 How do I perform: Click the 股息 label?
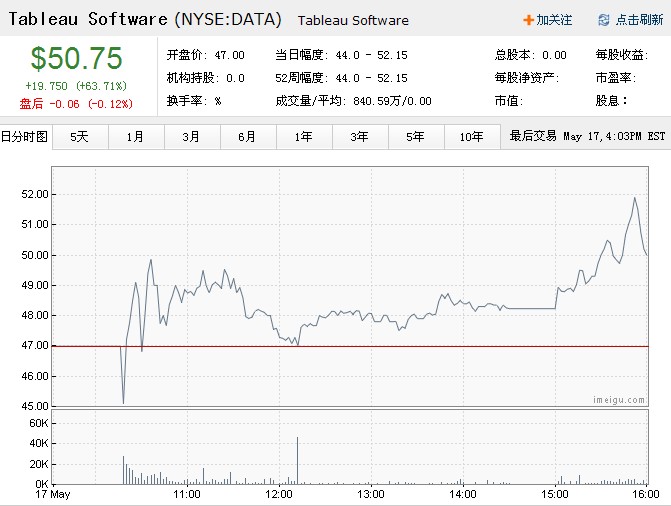pyautogui.click(x=612, y=101)
